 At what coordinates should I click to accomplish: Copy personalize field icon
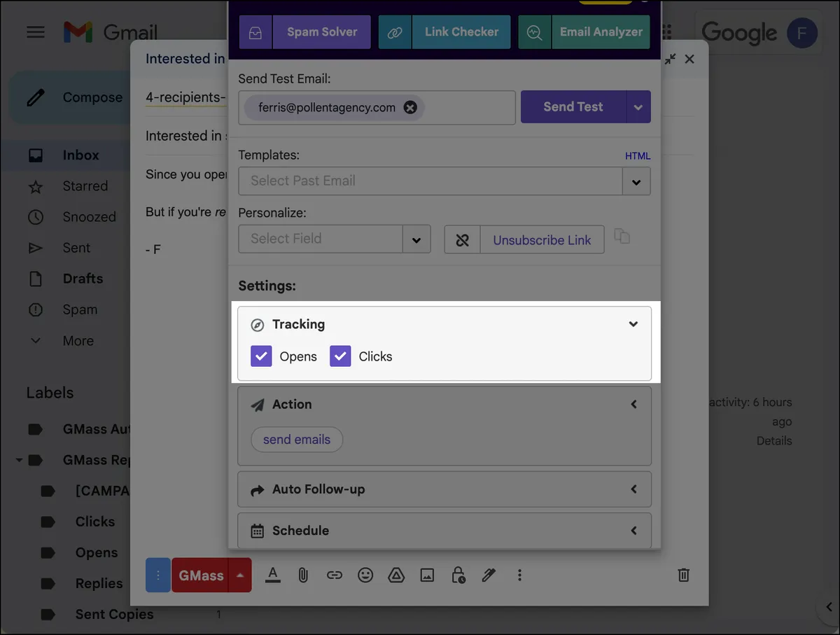622,237
